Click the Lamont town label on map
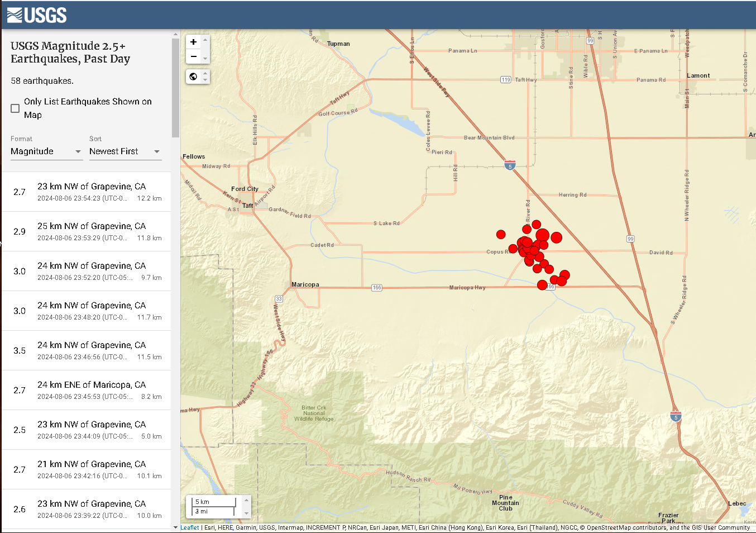 (x=698, y=75)
